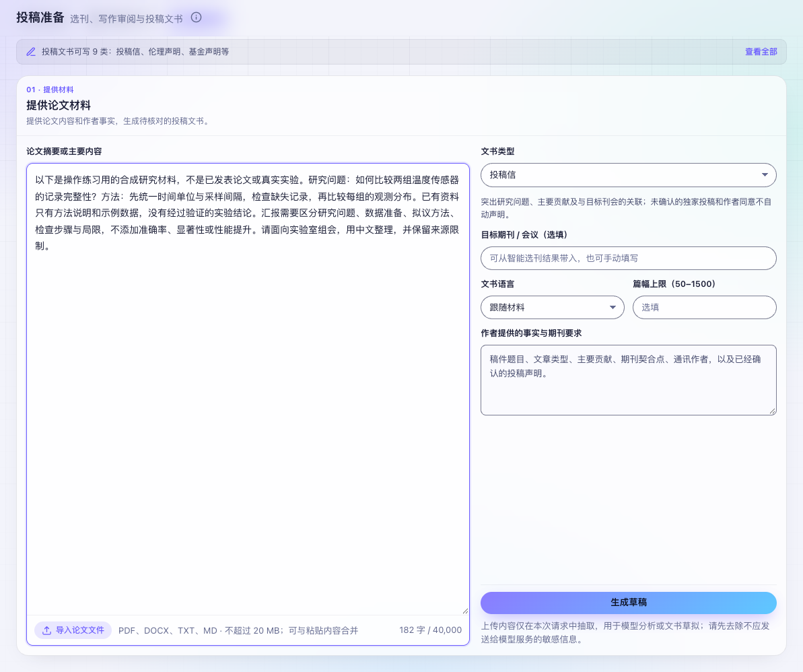Grab the resize handle of 作者提供的事实 textarea
Image resolution: width=803 pixels, height=672 pixels.
coord(772,411)
